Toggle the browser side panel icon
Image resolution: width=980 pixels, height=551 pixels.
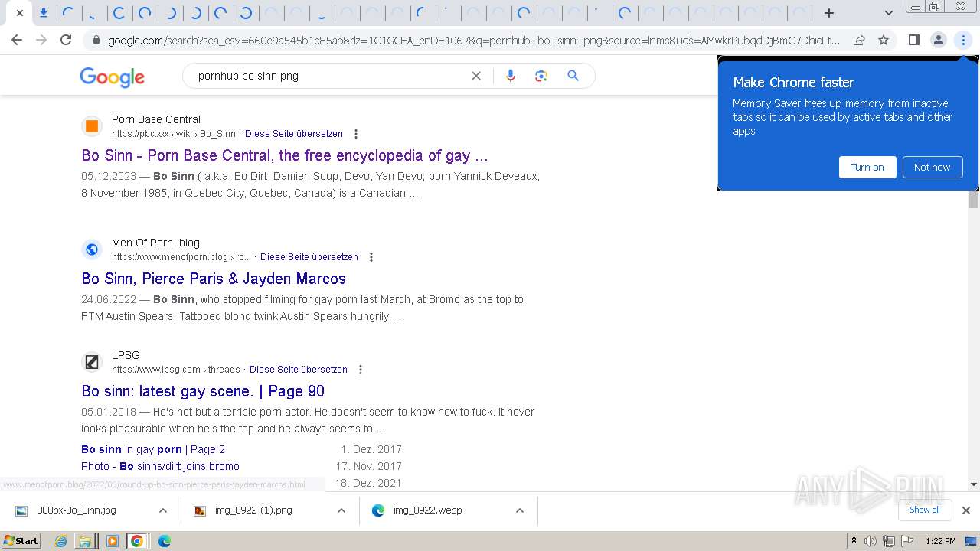click(913, 40)
